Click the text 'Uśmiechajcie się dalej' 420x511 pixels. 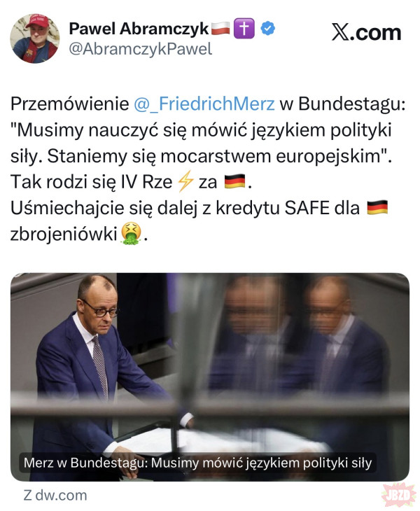click(x=104, y=208)
